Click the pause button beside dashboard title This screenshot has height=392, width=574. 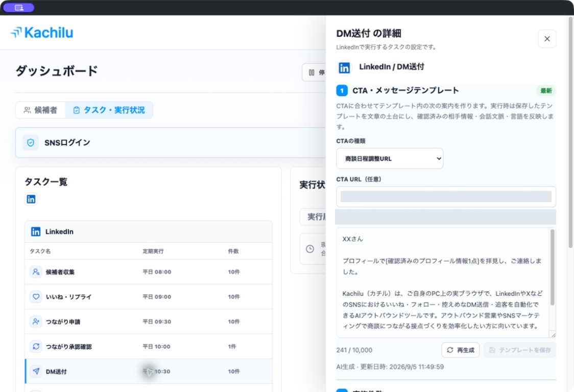(x=314, y=72)
